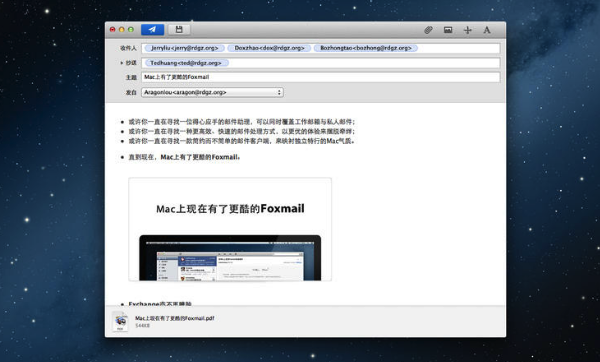Click the second bullet line about 邮件处理方式
The width and height of the screenshot is (600, 362).
(x=241, y=131)
